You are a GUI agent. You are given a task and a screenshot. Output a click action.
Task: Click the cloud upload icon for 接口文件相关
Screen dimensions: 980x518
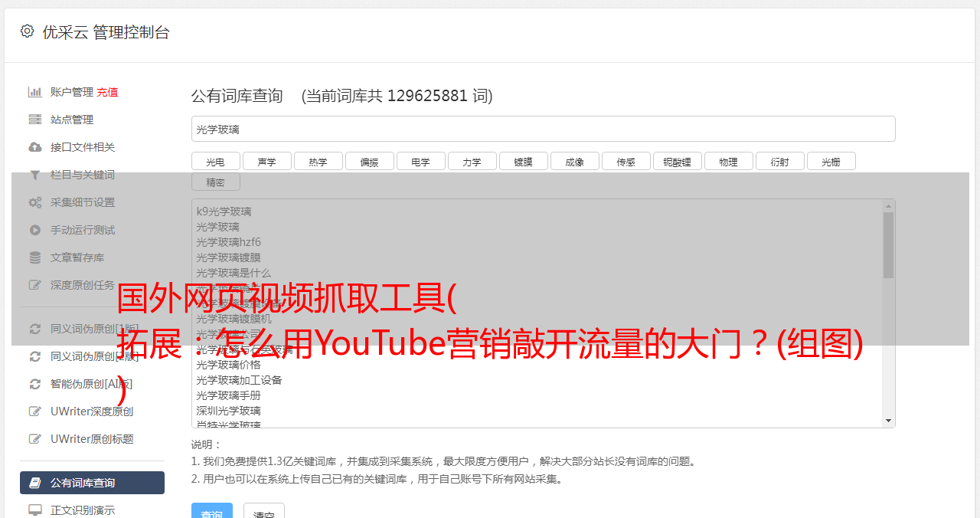(34, 147)
